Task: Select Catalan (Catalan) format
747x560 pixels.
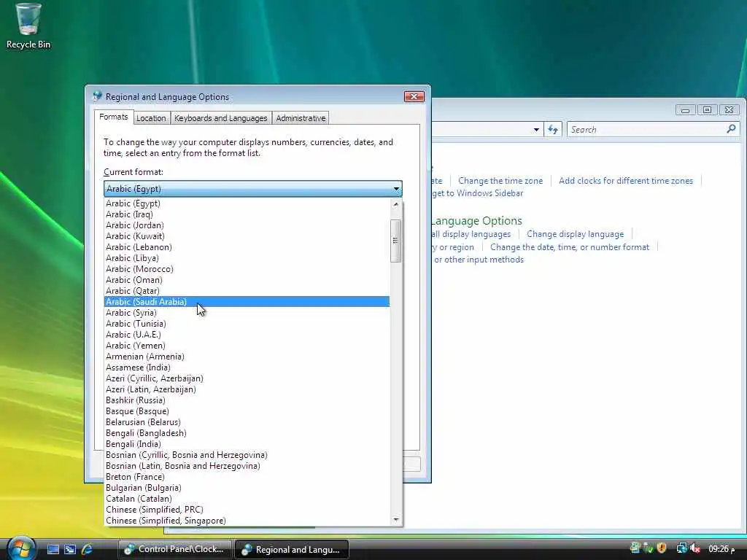Action: click(x=247, y=499)
